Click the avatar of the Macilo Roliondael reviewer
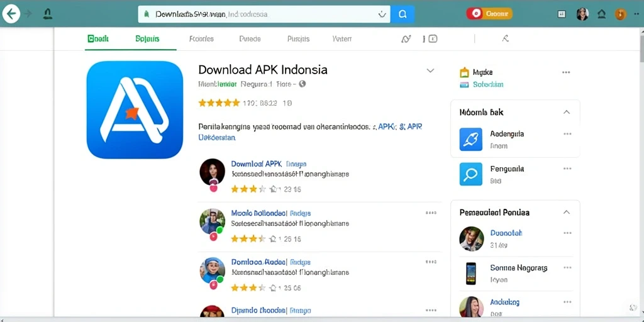This screenshot has height=322, width=644. 213,222
